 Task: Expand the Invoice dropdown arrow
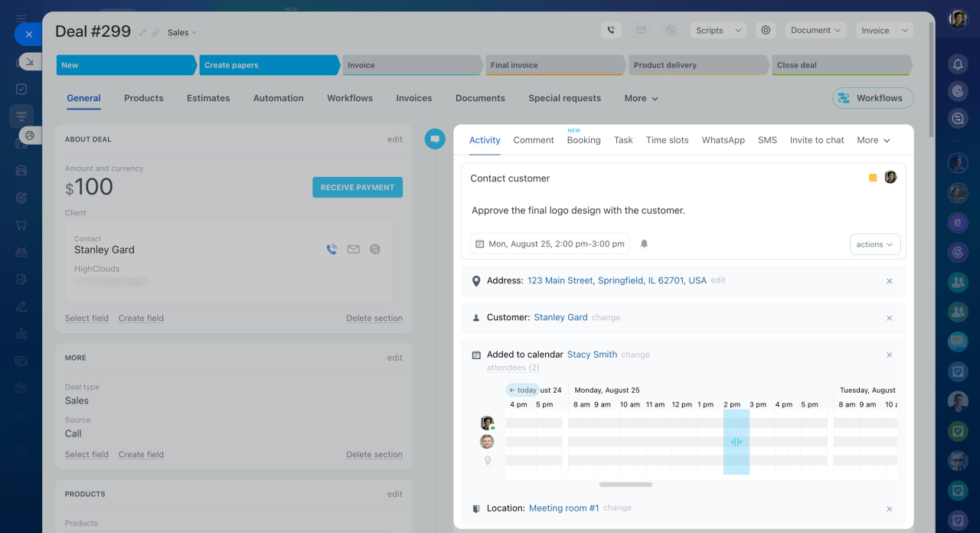905,31
